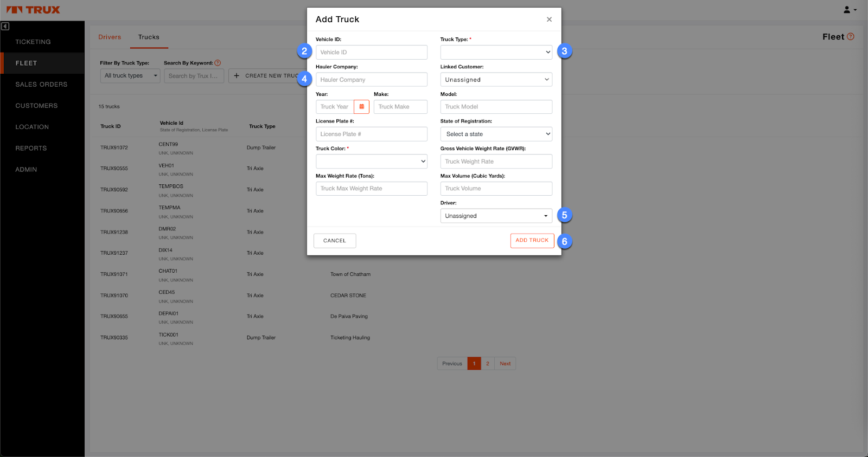The height and width of the screenshot is (457, 868).
Task: Expand the Linked Customer dropdown
Action: point(496,80)
